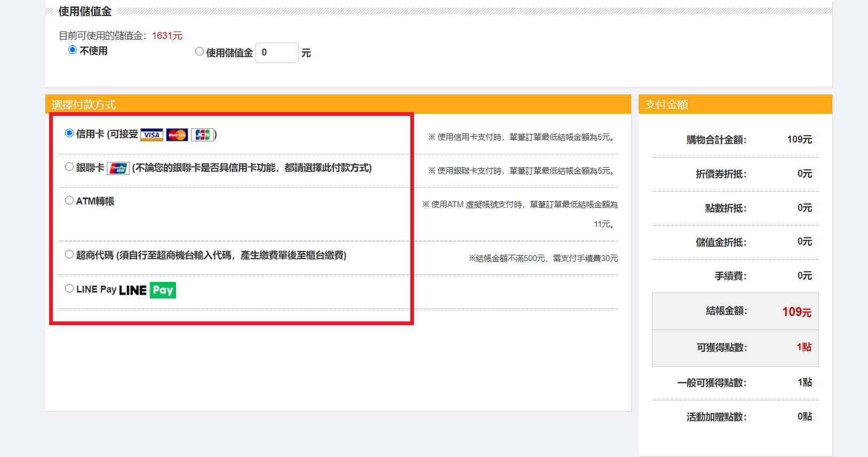
Task: Click the VISA card logo
Action: tap(152, 135)
